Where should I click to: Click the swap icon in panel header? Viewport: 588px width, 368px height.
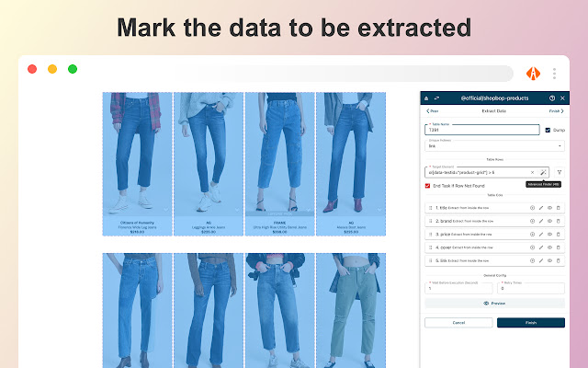coord(436,98)
